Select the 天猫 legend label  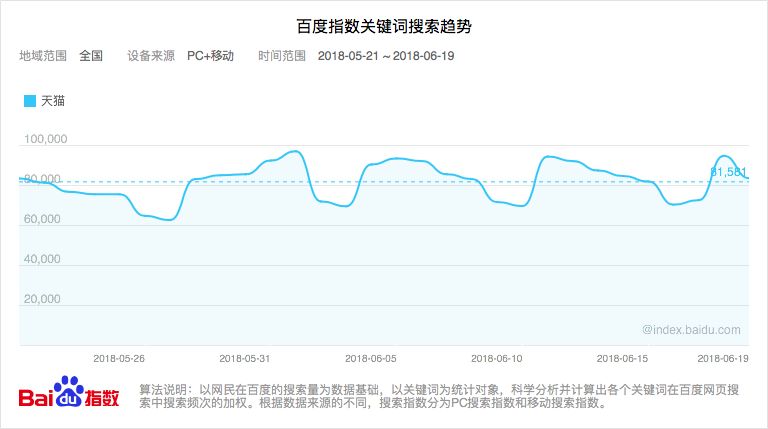53,101
